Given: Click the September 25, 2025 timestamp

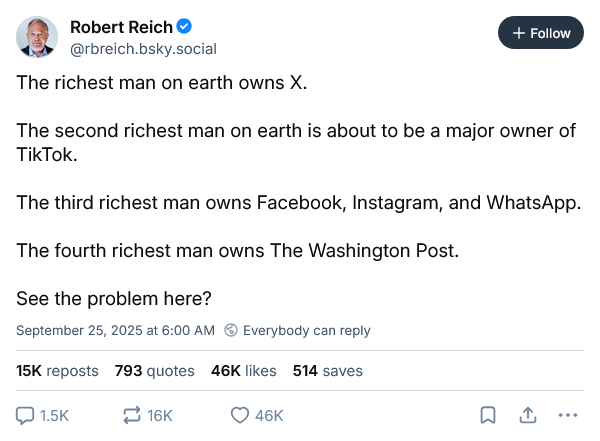Looking at the screenshot, I should [115, 330].
